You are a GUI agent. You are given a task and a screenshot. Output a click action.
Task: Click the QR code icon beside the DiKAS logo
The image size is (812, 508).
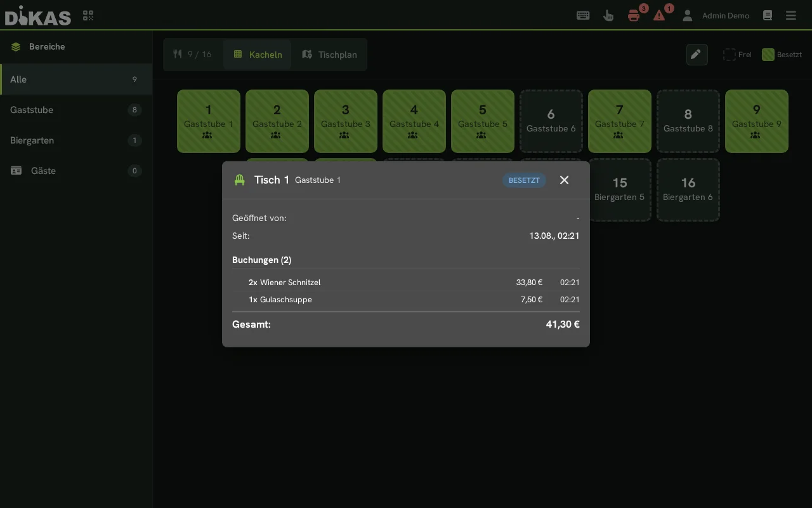coord(88,15)
